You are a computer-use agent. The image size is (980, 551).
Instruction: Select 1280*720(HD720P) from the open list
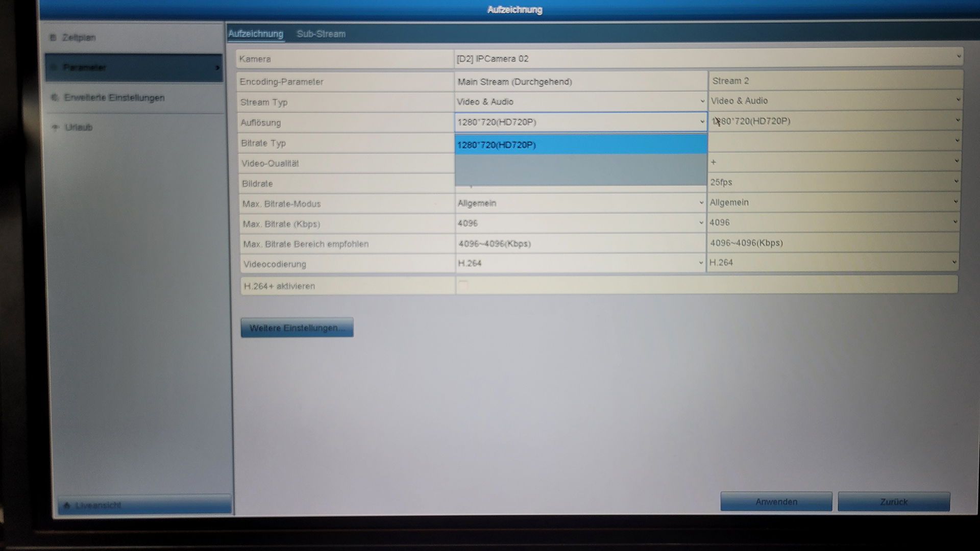(x=580, y=145)
